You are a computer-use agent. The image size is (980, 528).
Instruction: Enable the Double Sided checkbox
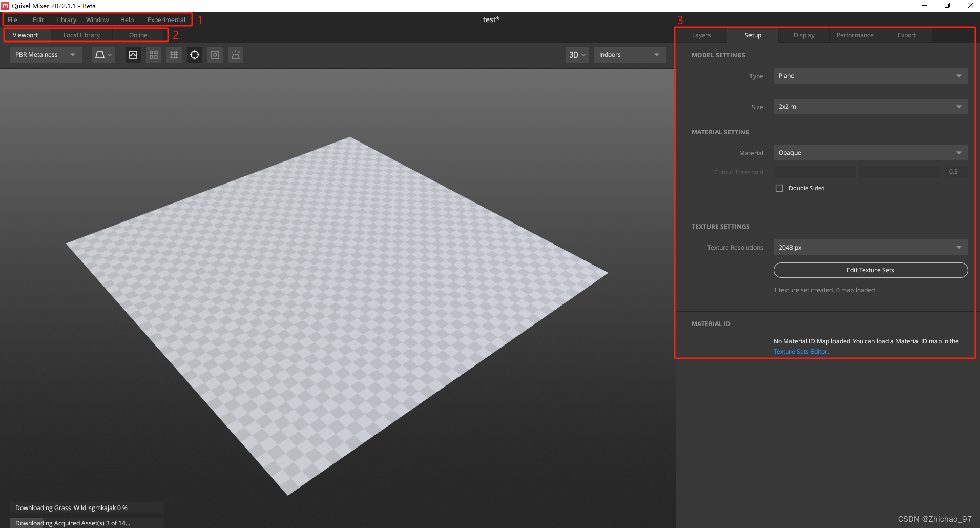click(x=779, y=188)
